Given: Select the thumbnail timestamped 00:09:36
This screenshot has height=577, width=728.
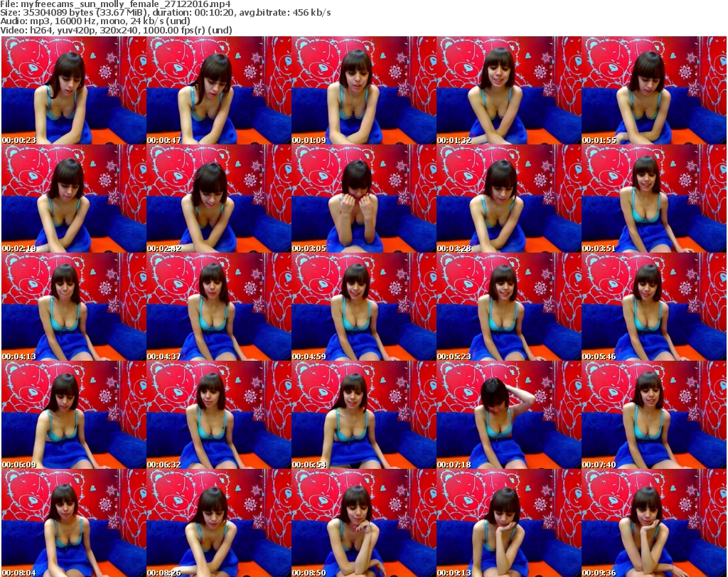Looking at the screenshot, I should click(x=654, y=523).
